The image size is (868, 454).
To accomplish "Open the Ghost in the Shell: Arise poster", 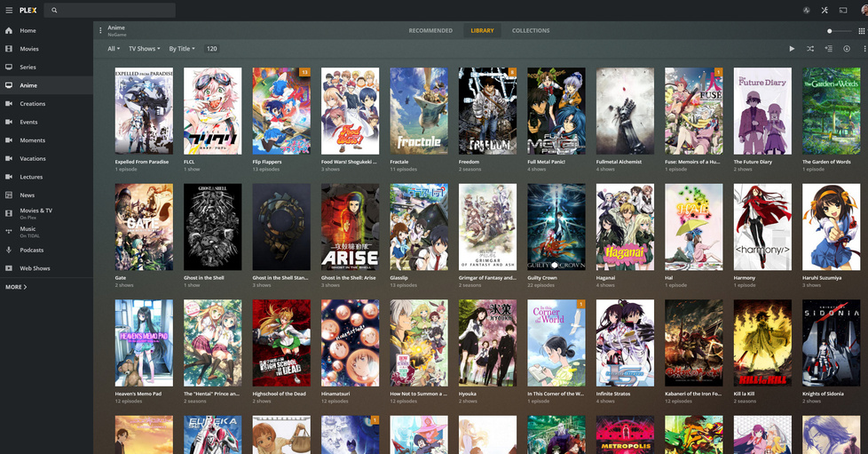I will coord(350,227).
